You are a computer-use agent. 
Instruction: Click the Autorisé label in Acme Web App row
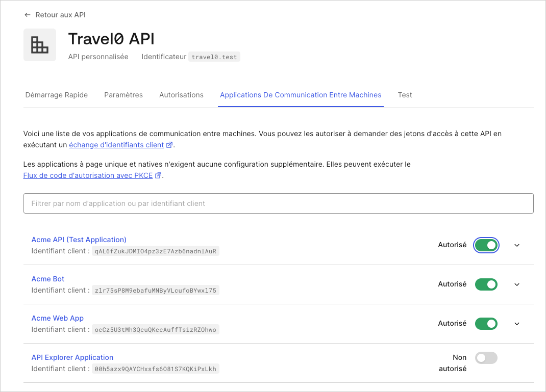pyautogui.click(x=452, y=324)
